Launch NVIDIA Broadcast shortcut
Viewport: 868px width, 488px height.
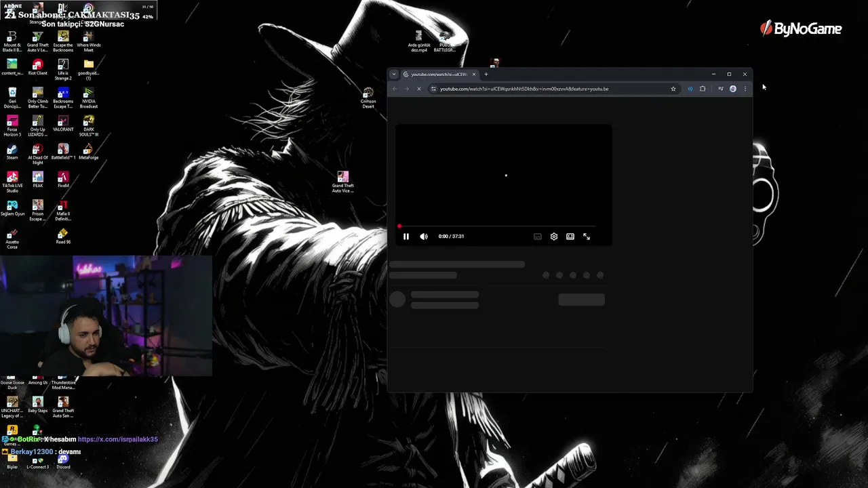point(89,98)
